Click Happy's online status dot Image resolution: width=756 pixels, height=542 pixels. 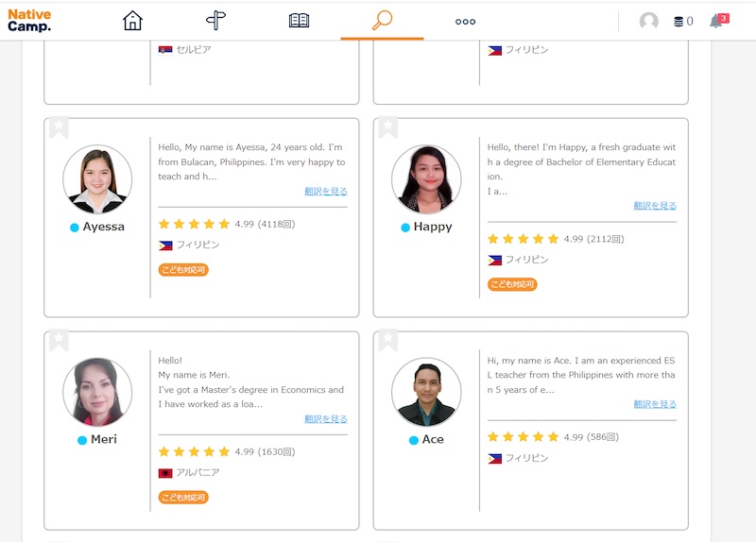405,228
